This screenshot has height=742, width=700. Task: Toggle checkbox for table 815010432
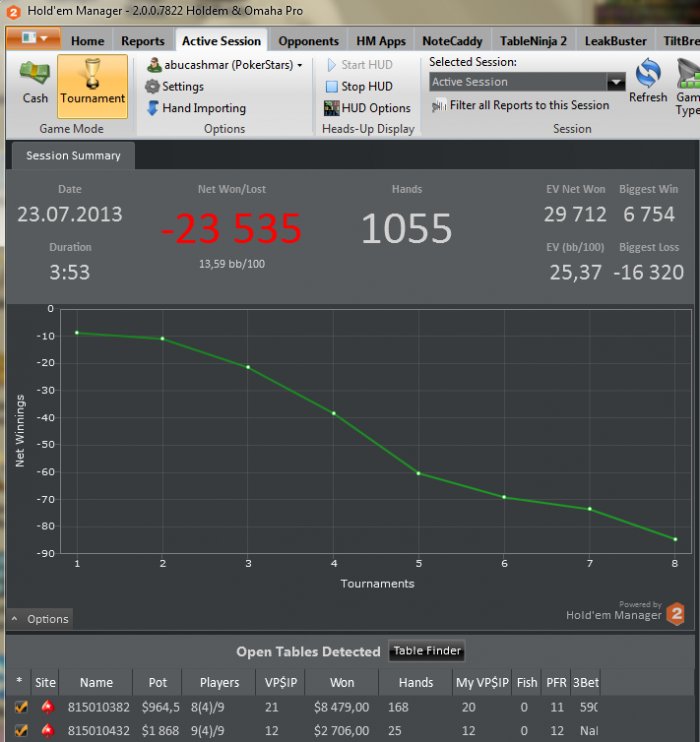[21, 731]
